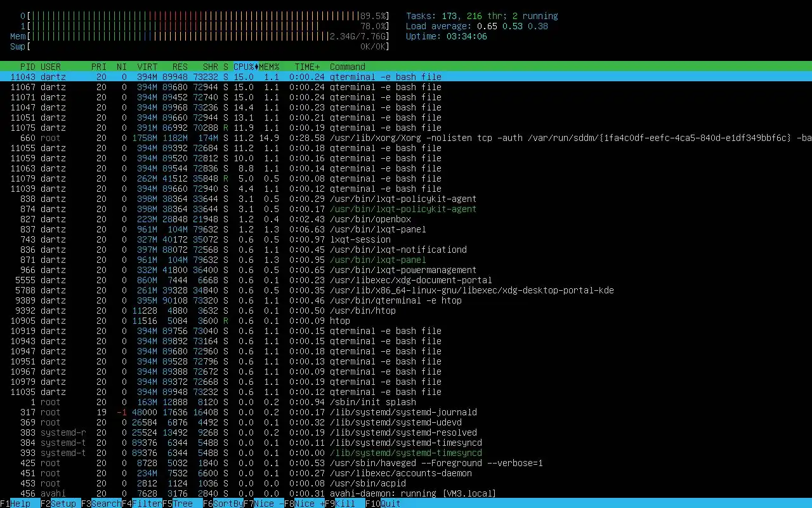Activate F4 Filter in bottom bar

tap(142, 504)
